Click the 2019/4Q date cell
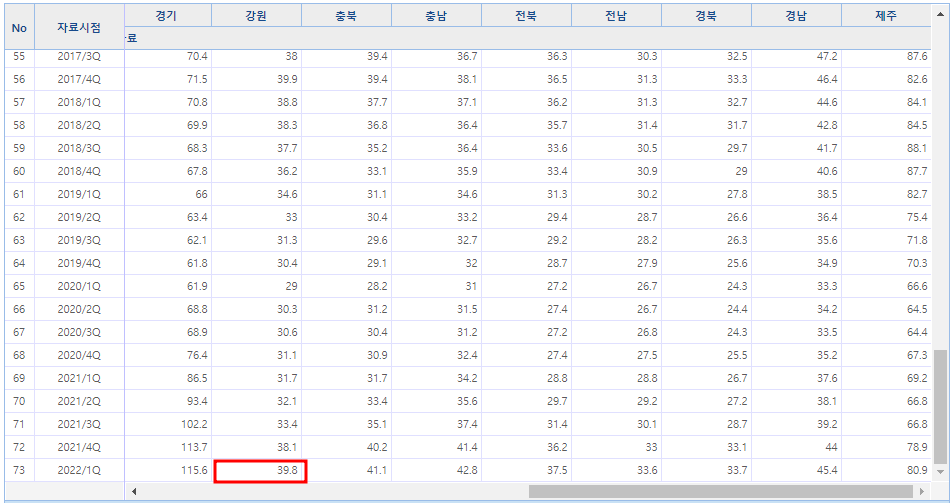The width and height of the screenshot is (950, 503). pos(79,264)
